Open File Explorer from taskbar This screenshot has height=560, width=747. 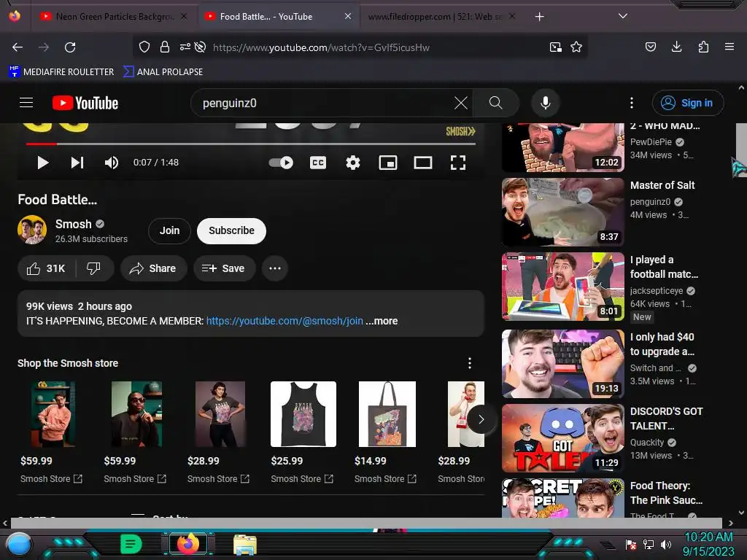tap(245, 545)
